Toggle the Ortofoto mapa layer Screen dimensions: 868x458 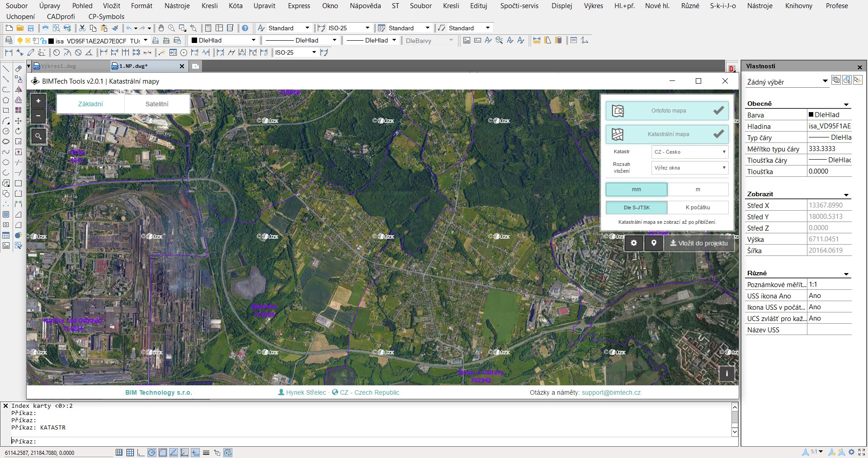tap(667, 111)
